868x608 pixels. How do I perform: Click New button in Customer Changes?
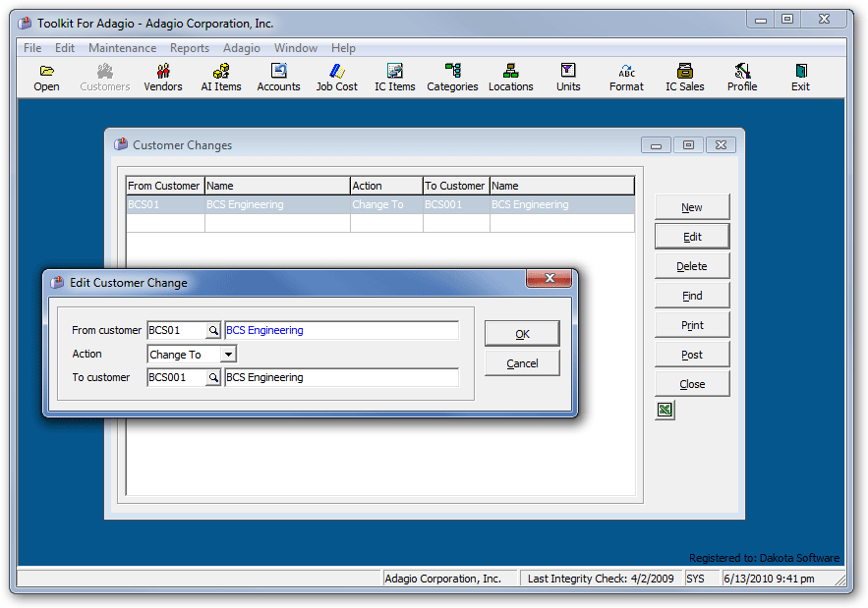click(x=692, y=207)
